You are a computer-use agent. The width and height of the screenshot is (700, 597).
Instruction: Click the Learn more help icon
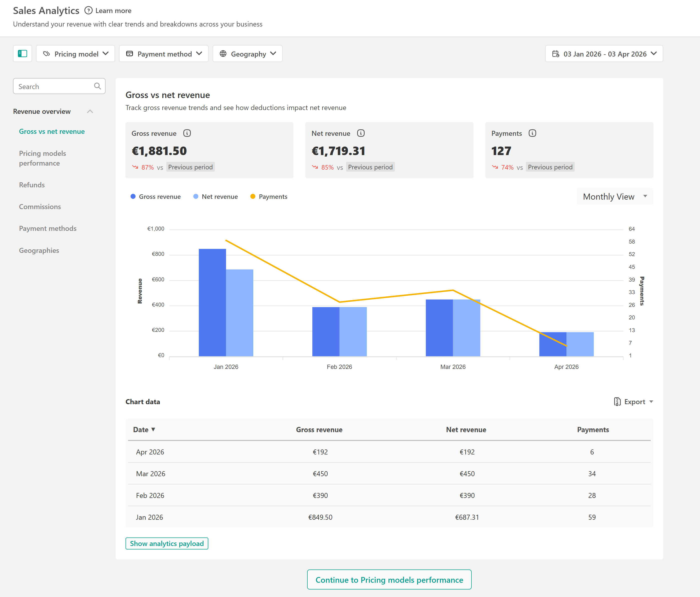click(89, 11)
